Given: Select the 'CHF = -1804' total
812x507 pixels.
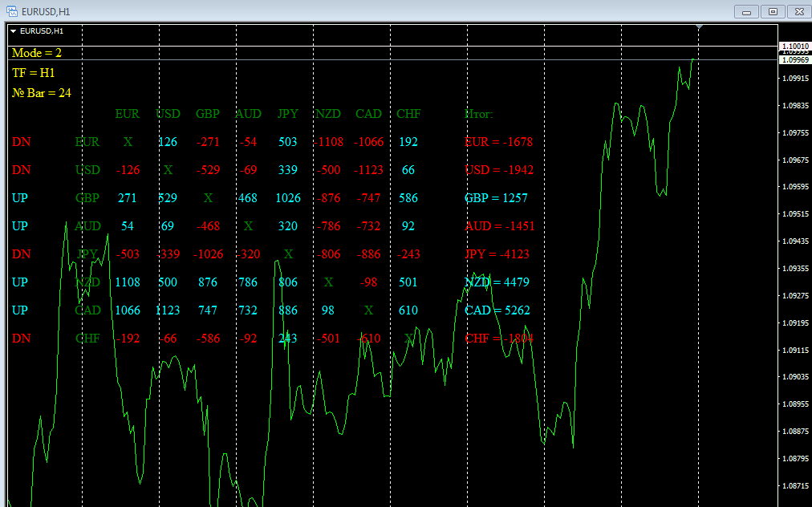Looking at the screenshot, I should [499, 339].
